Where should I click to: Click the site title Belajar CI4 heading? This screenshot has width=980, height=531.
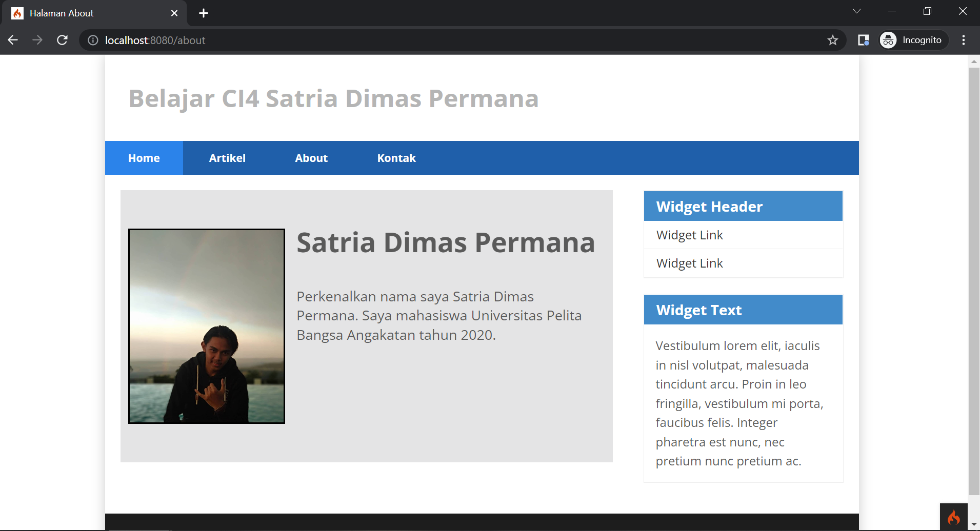333,98
